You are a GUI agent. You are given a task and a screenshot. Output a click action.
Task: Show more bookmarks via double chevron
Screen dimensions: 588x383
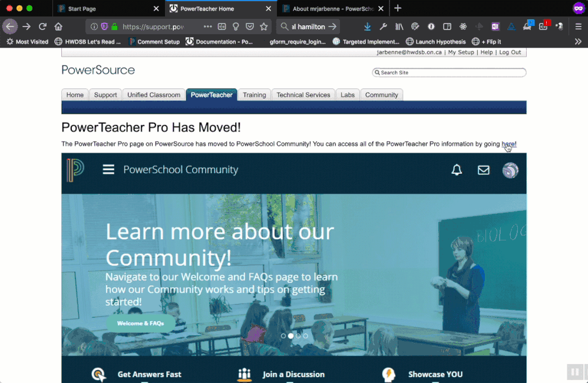(578, 42)
